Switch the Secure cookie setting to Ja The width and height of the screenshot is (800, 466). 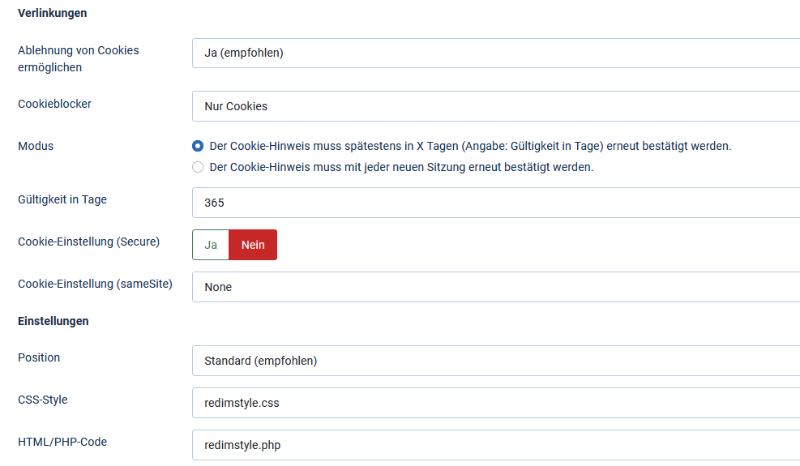click(211, 245)
